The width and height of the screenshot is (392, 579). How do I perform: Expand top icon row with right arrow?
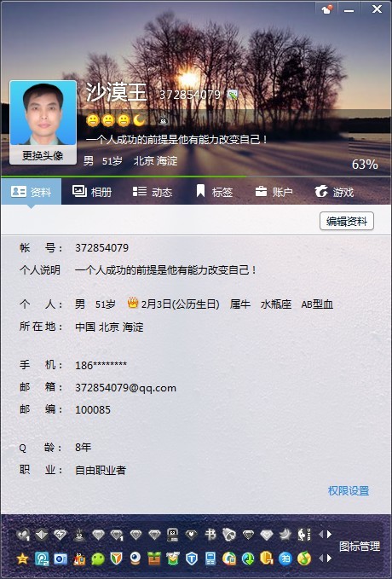pyautogui.click(x=329, y=534)
